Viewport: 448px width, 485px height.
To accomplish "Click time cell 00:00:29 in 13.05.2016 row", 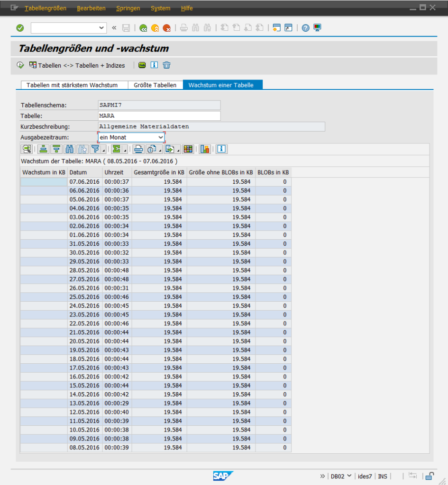I will [x=117, y=404].
